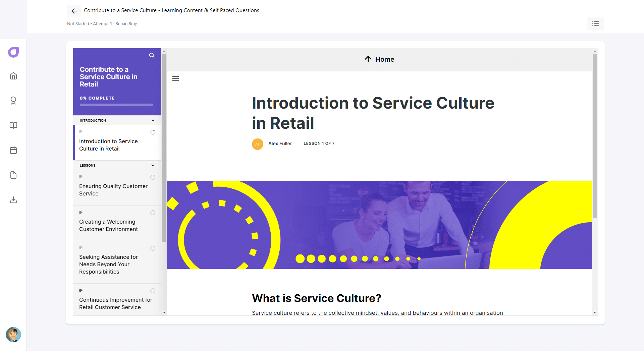Open Introduction to Service Culture in Retail lesson
Screen dimensions: 644x351
pos(117,143)
